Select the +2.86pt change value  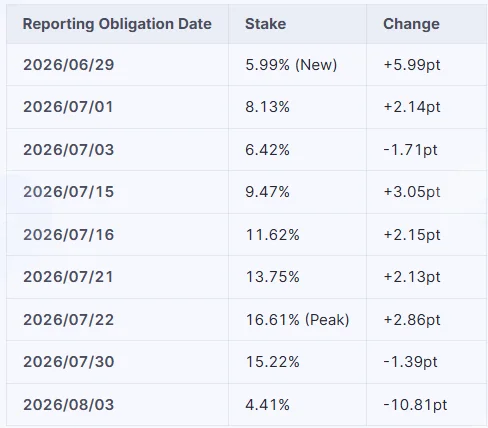[412, 320]
